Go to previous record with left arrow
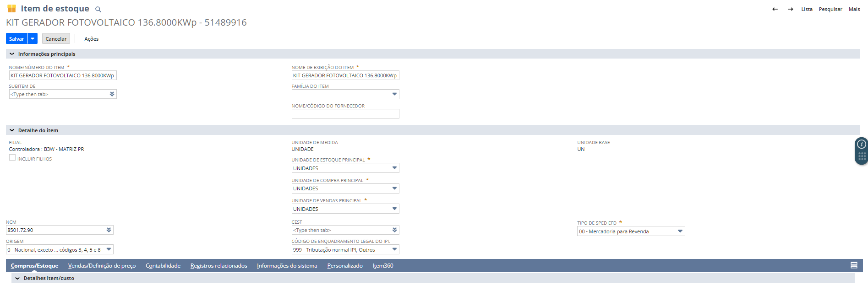Image resolution: width=868 pixels, height=285 pixels. point(775,9)
